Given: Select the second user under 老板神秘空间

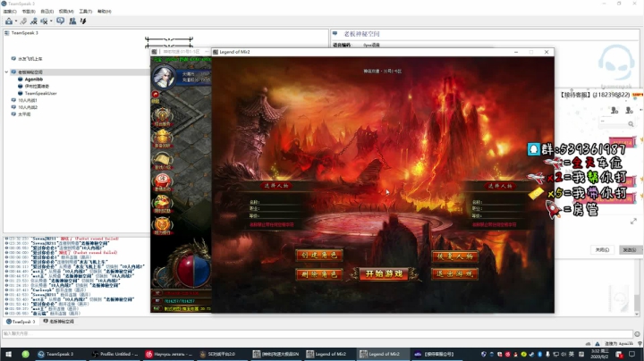Looking at the screenshot, I should 37,87.
